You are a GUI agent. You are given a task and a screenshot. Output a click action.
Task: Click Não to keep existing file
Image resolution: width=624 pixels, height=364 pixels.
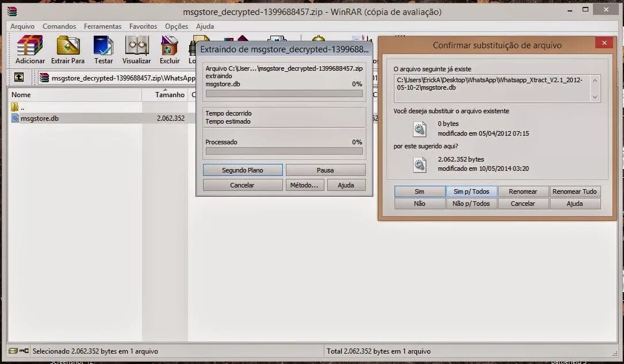click(x=419, y=204)
